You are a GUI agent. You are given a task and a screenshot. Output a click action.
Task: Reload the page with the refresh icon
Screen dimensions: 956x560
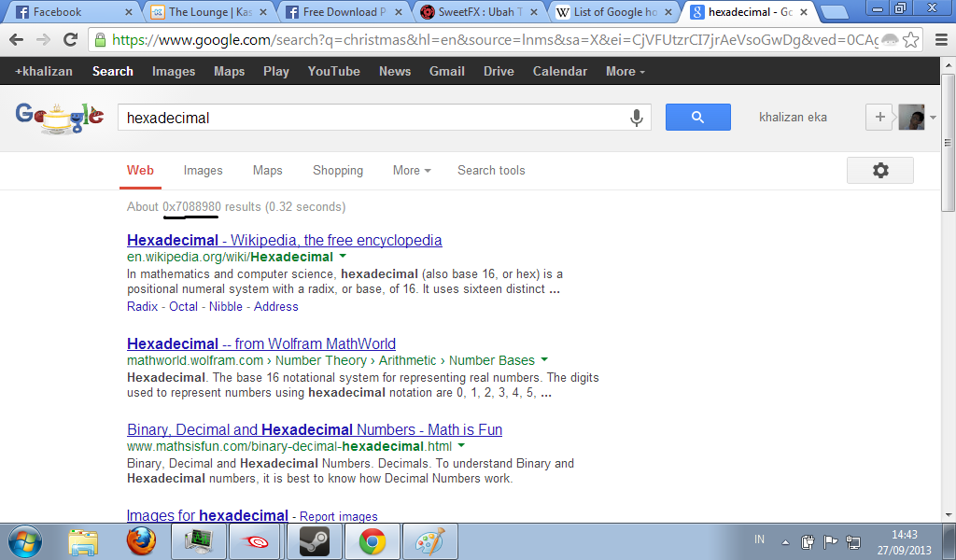click(71, 40)
